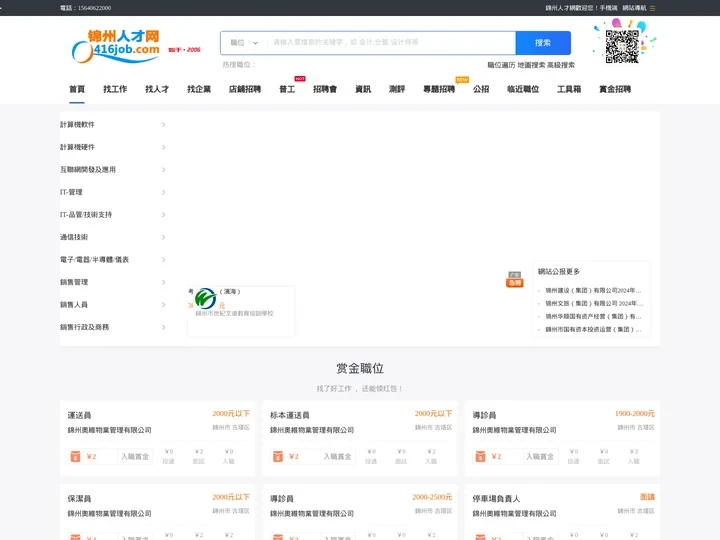Screen dimensions: 720x540
Task: Expand the 銷售人員 category chevron
Action: [163, 305]
